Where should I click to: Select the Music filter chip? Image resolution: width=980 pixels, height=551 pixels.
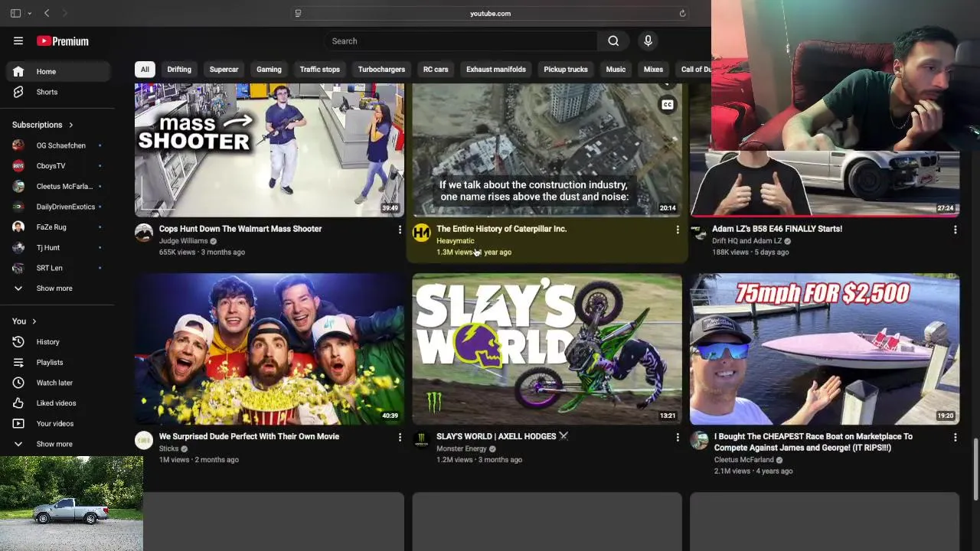pyautogui.click(x=616, y=70)
